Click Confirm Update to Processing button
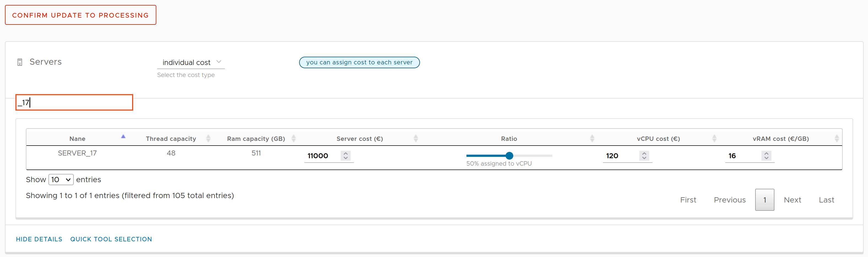This screenshot has height=257, width=868. 81,15
